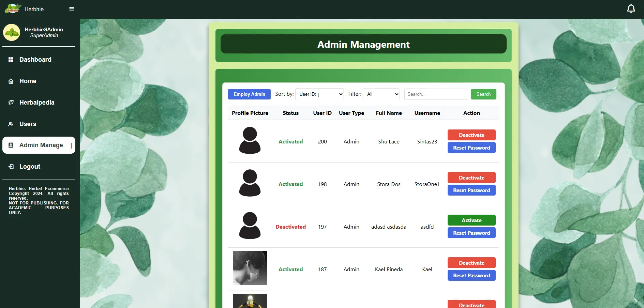Go to the Home page
This screenshot has width=644, height=308.
pyautogui.click(x=39, y=81)
